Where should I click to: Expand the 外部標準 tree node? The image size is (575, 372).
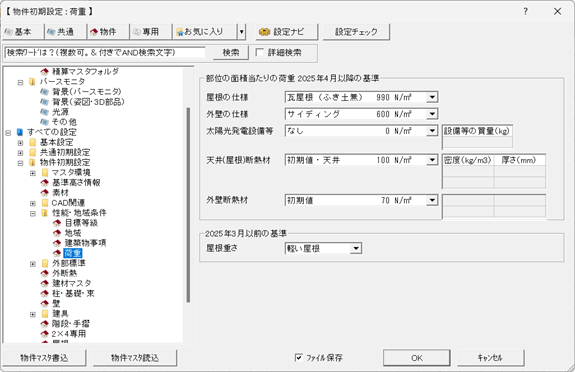pos(33,264)
